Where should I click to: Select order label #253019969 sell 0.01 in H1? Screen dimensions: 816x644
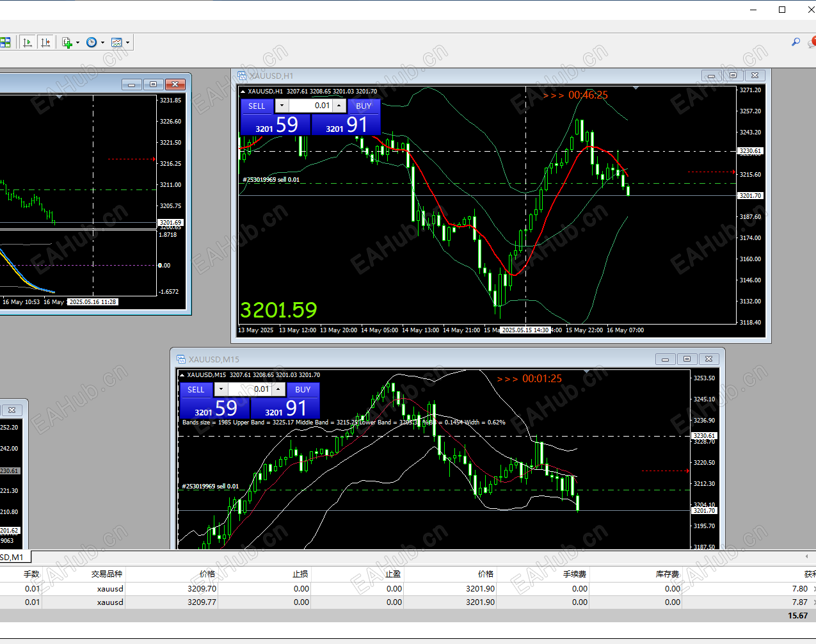pos(271,180)
